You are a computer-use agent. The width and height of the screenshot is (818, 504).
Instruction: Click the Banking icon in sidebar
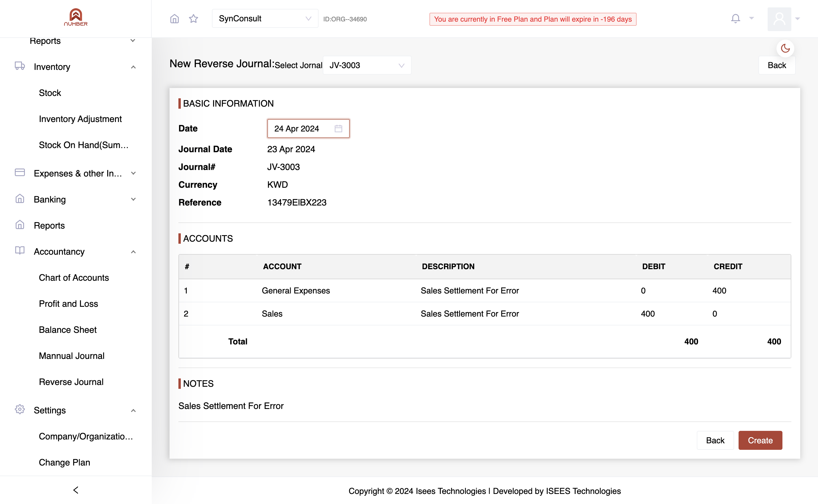(x=20, y=199)
